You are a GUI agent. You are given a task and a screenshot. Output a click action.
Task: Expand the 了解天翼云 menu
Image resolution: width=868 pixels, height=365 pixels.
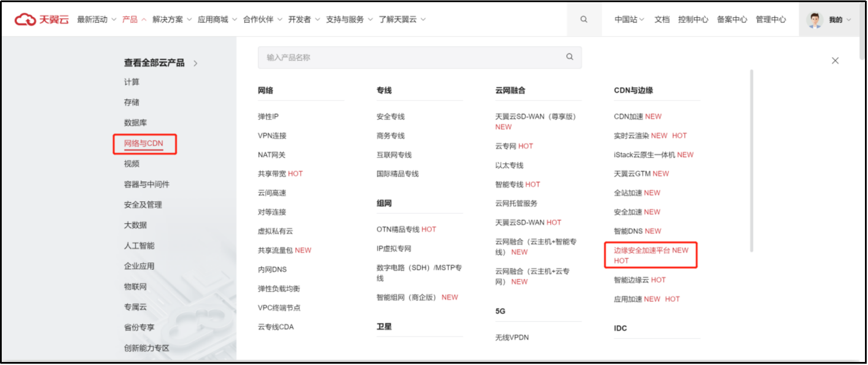coord(402,19)
